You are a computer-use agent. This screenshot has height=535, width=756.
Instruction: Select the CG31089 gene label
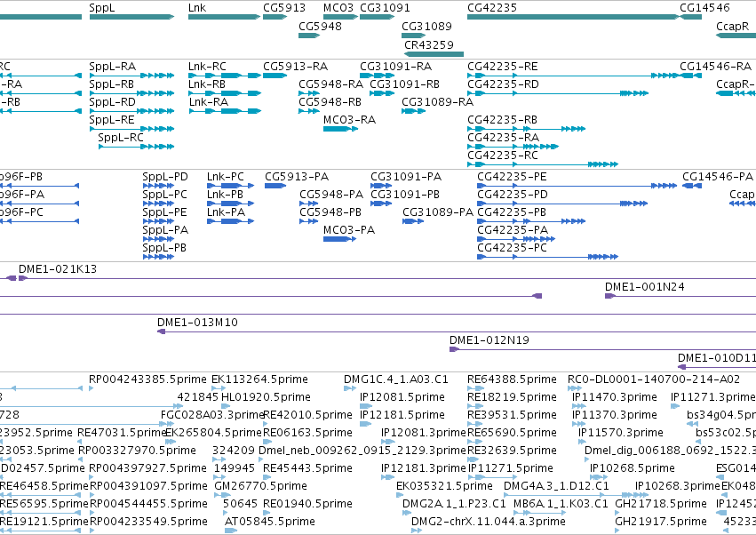coord(426,26)
